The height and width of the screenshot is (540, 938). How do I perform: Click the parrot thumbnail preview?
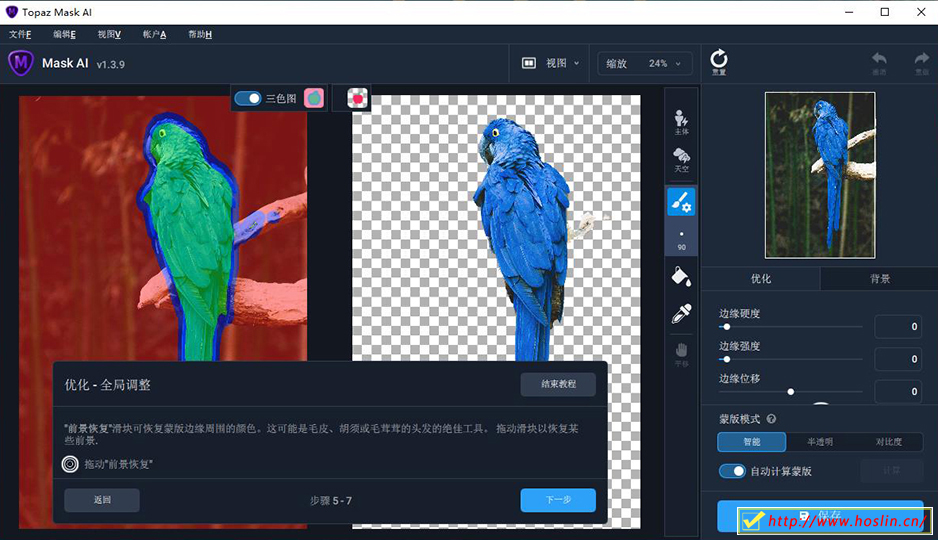820,175
